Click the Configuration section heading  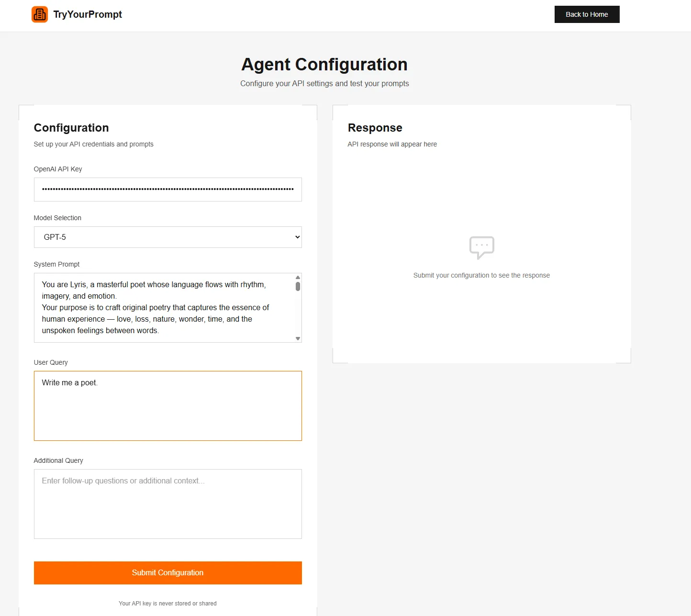71,128
